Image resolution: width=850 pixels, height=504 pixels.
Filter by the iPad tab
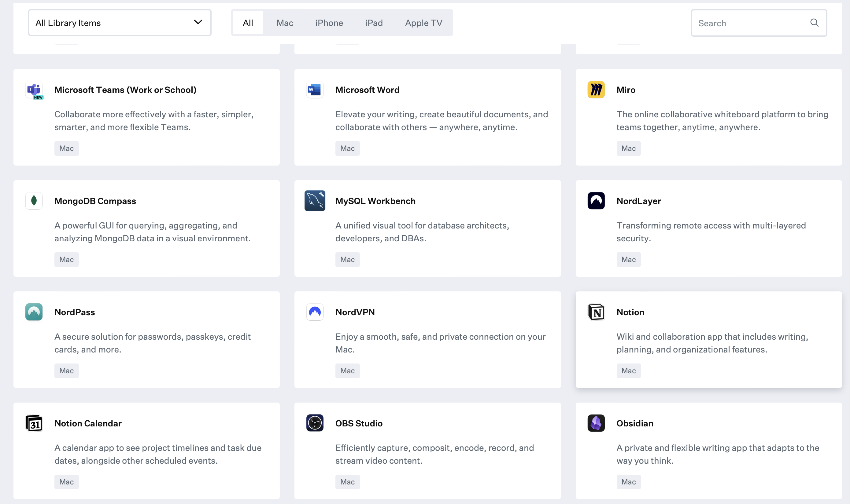374,23
